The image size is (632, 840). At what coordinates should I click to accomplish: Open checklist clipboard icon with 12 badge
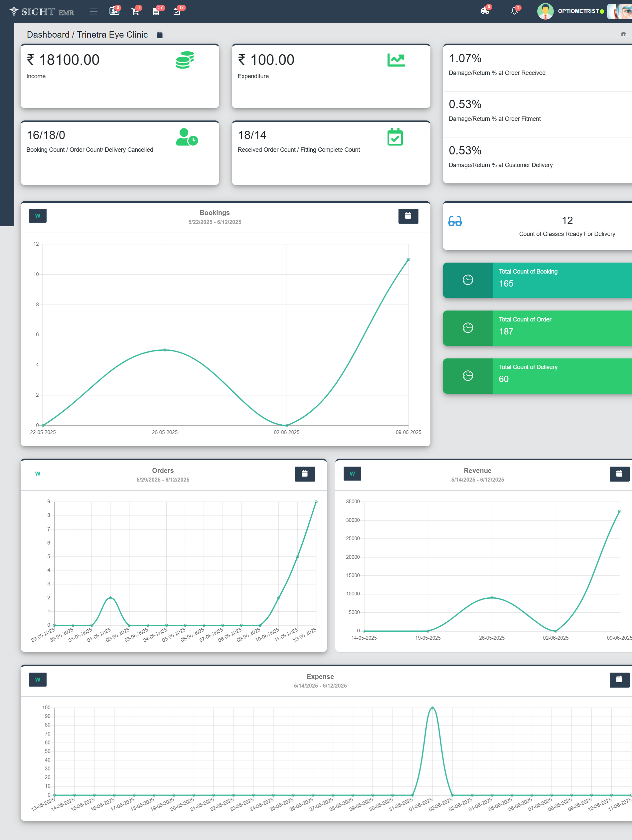click(x=177, y=11)
